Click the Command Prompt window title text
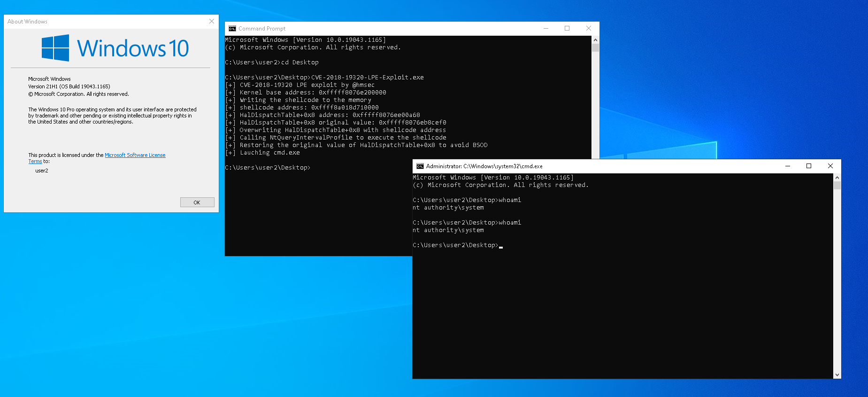 click(x=262, y=29)
